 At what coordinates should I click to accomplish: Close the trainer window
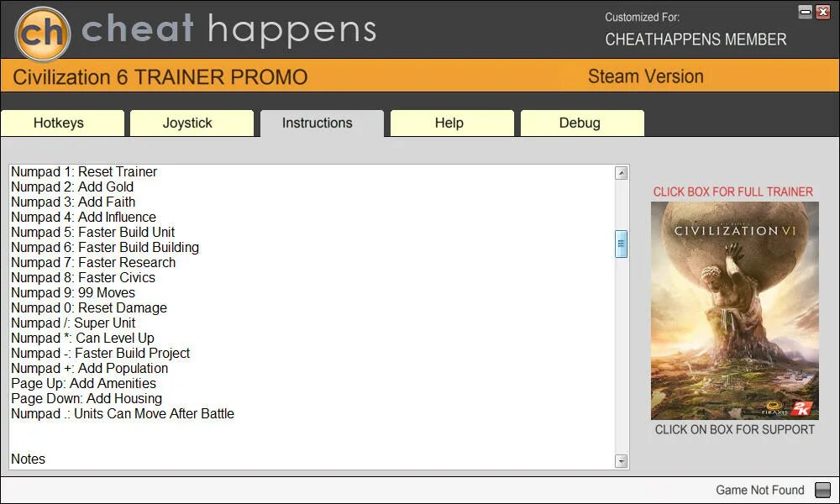click(x=823, y=12)
